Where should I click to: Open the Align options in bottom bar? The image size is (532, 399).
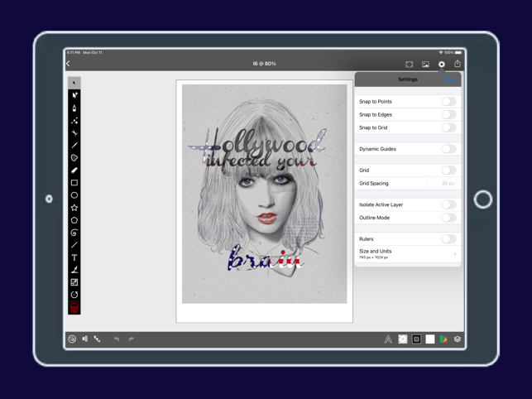85,339
